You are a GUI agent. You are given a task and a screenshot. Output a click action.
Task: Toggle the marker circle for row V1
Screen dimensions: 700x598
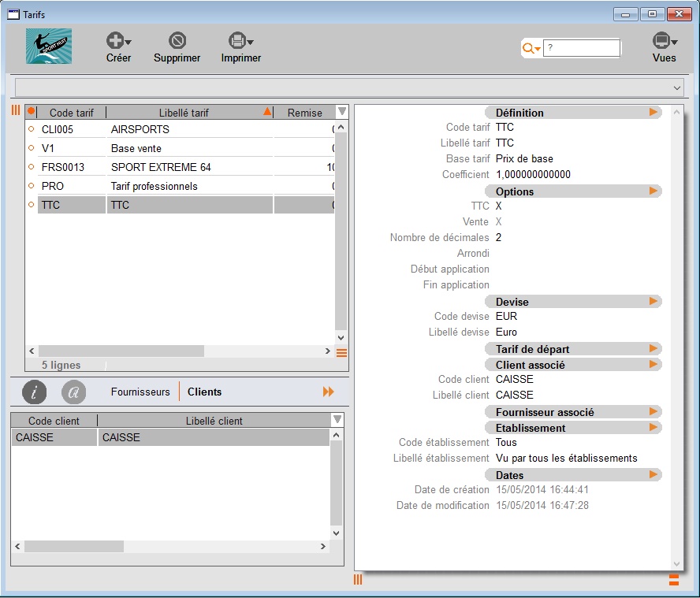pos(31,147)
